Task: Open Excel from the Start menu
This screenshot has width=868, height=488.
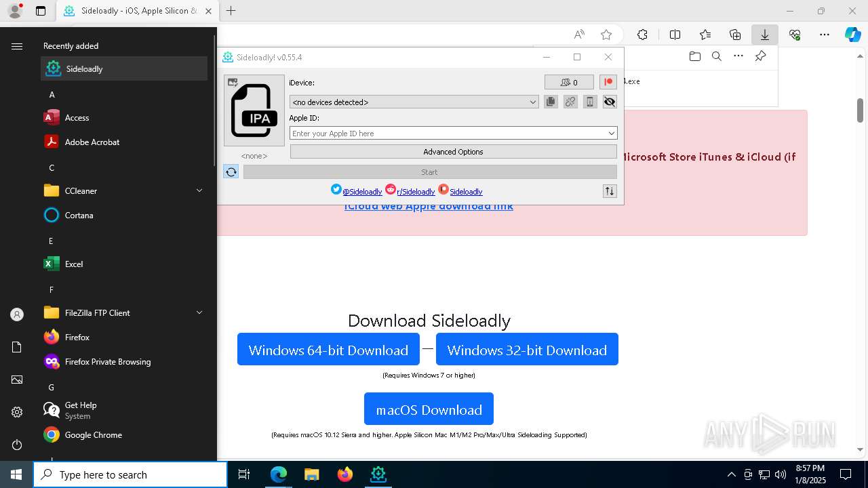Action: point(124,264)
